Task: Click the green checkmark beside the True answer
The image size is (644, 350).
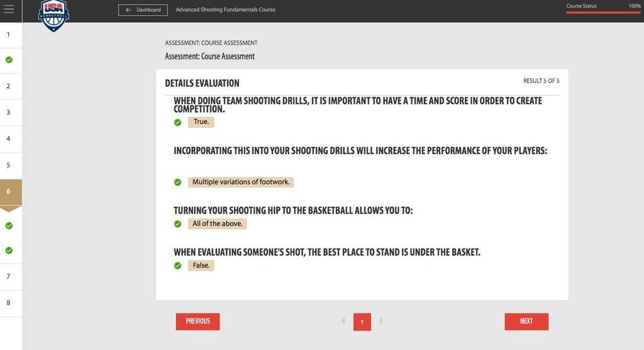Action: (178, 122)
